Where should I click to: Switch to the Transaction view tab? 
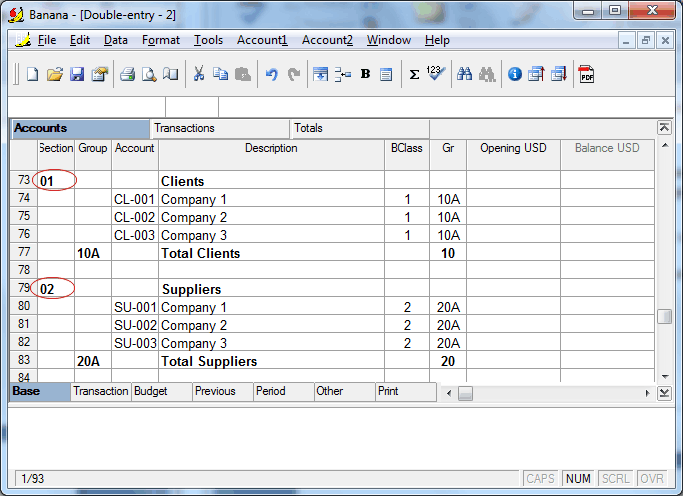[101, 391]
